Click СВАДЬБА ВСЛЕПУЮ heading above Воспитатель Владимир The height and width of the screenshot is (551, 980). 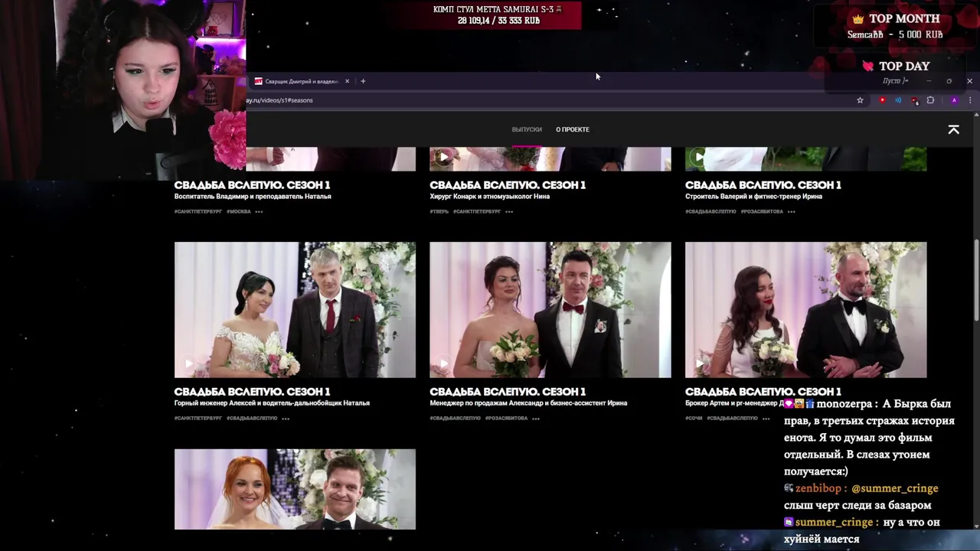(x=252, y=185)
